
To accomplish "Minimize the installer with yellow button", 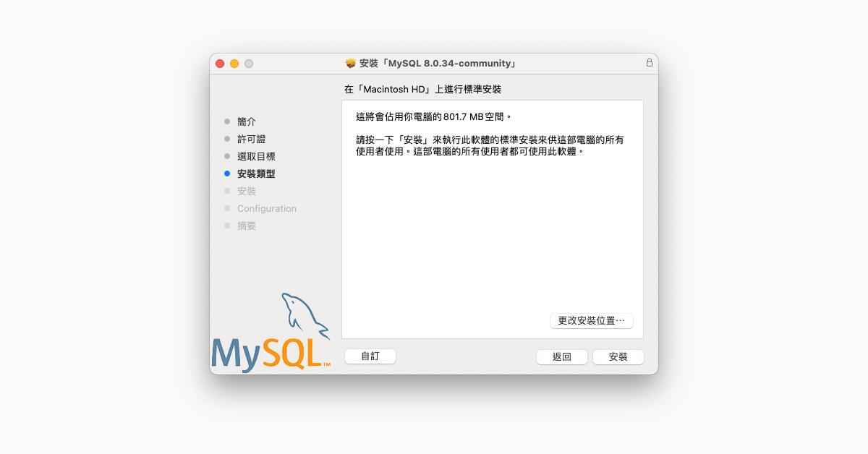I will tap(234, 64).
